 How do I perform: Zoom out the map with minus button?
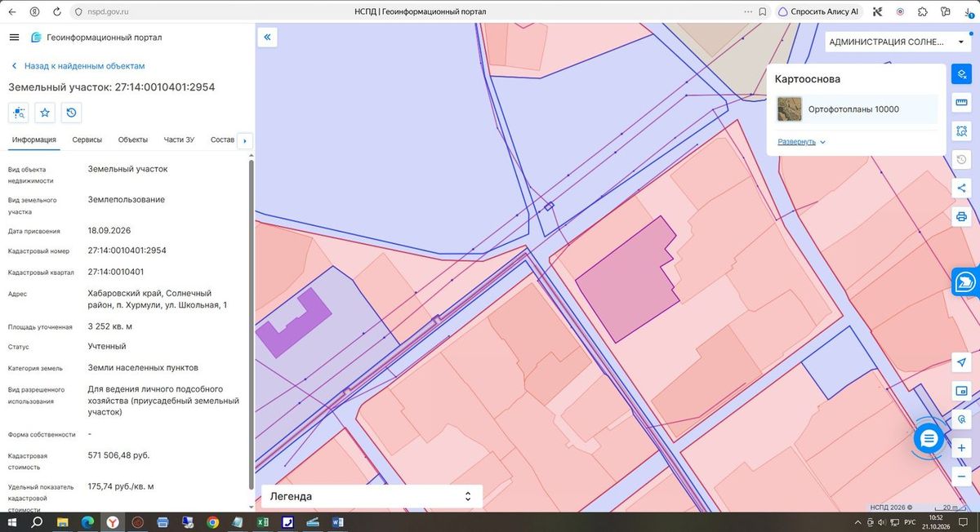(x=962, y=477)
